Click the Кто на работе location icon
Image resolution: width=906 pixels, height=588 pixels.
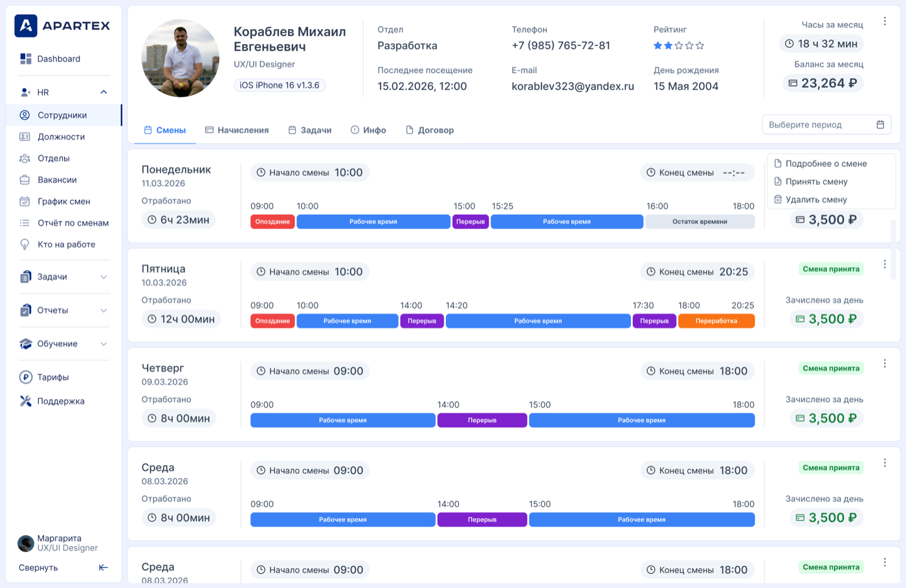click(x=25, y=245)
